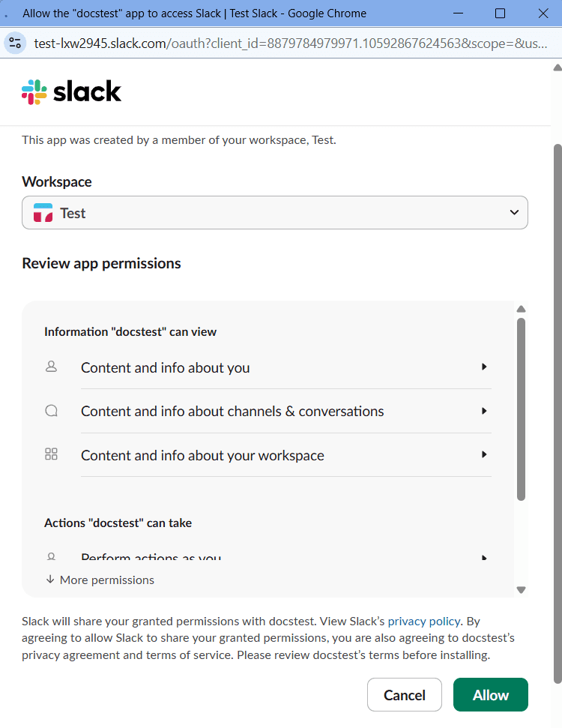
Task: Click the Slack logo icon
Action: coord(34,92)
